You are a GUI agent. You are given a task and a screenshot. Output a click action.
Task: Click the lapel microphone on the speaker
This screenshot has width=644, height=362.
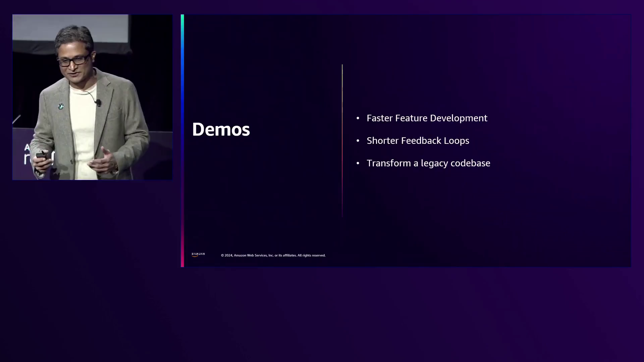[x=98, y=102]
